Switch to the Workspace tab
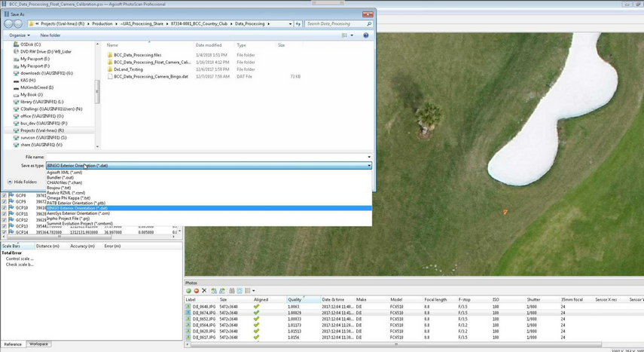Screen dimensions: 644x352 tap(38, 344)
